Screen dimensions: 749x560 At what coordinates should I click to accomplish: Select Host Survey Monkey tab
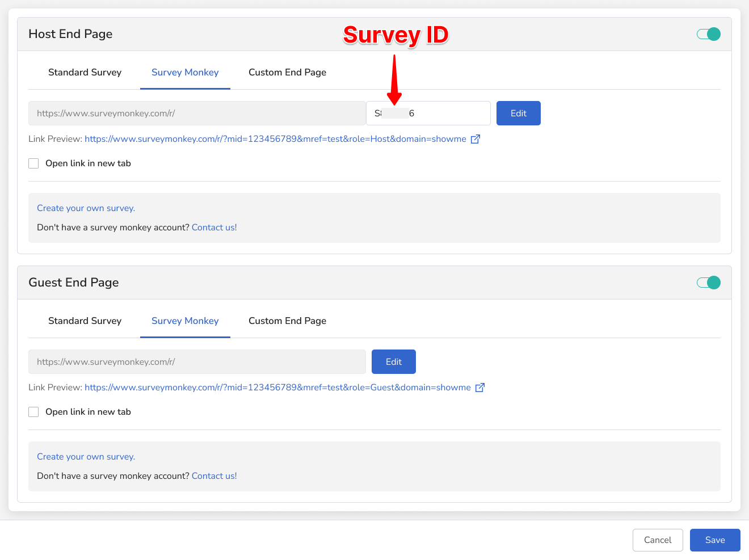tap(185, 73)
